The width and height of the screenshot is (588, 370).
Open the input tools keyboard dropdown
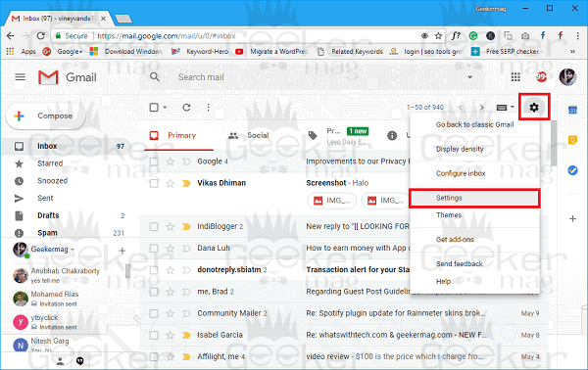(x=505, y=108)
